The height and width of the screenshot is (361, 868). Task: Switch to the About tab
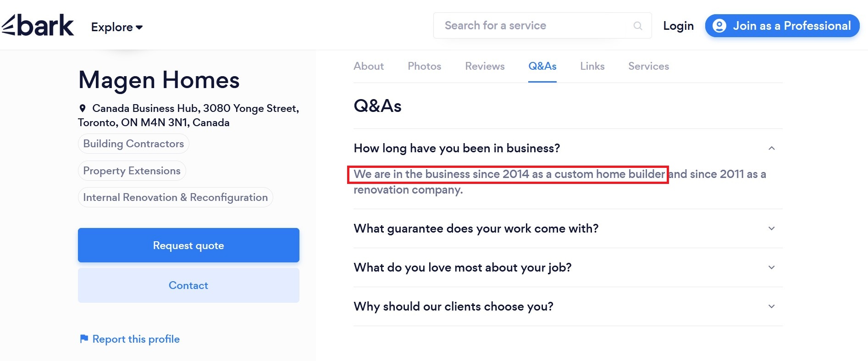[369, 66]
